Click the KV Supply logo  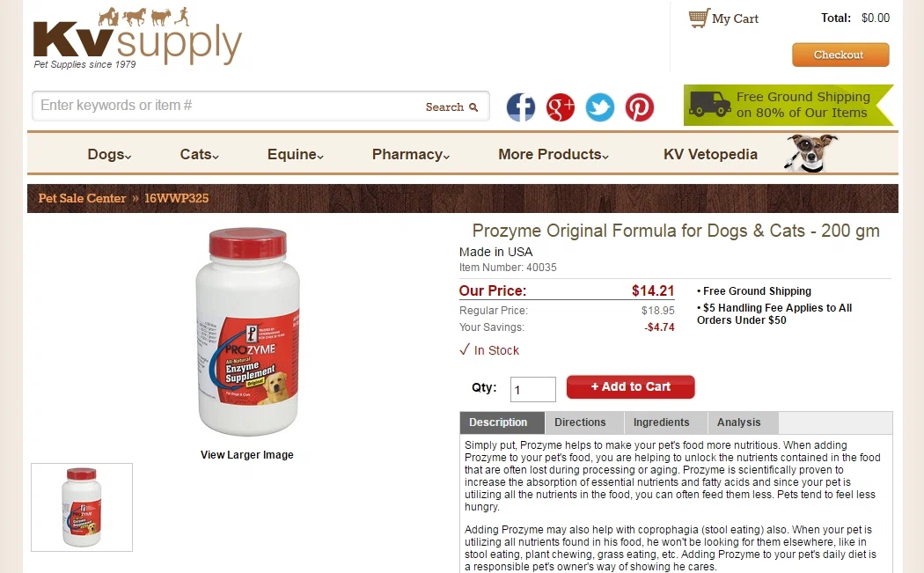click(137, 39)
